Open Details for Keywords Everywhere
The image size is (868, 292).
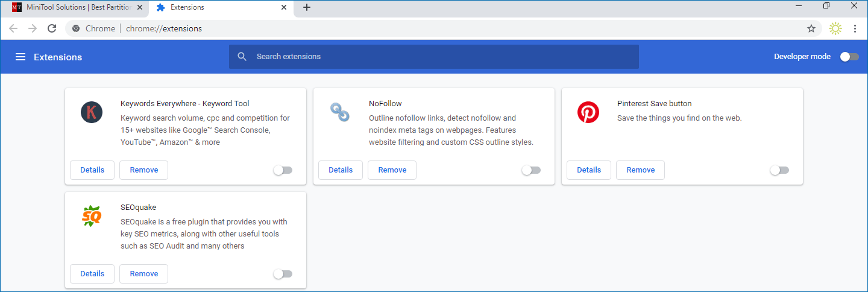(x=92, y=170)
